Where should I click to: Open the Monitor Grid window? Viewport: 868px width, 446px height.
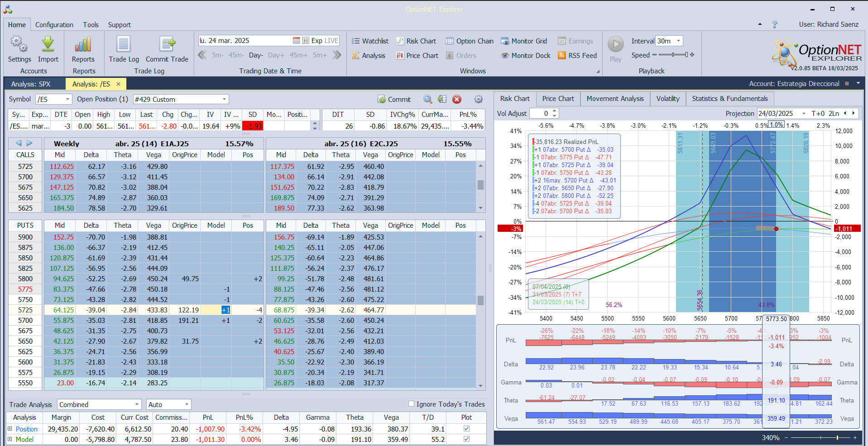(524, 41)
